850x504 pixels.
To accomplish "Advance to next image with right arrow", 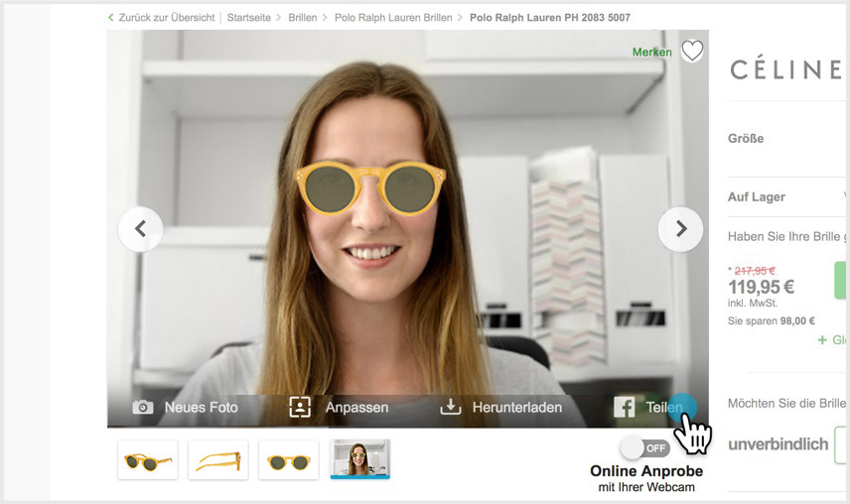I will tap(680, 229).
